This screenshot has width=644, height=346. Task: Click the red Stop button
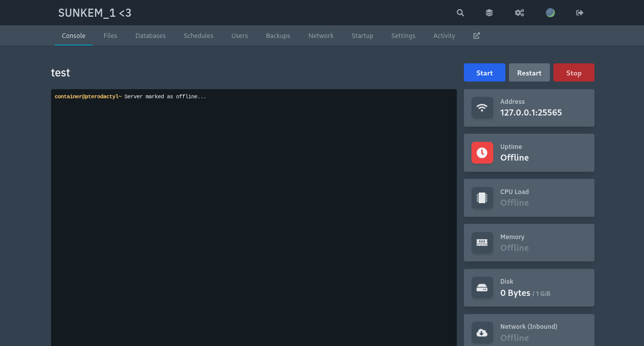tap(574, 72)
